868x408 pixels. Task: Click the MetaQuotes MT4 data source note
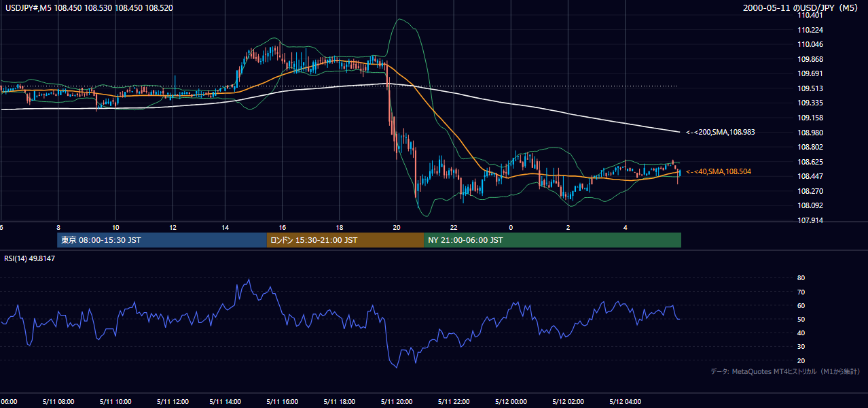click(x=785, y=371)
